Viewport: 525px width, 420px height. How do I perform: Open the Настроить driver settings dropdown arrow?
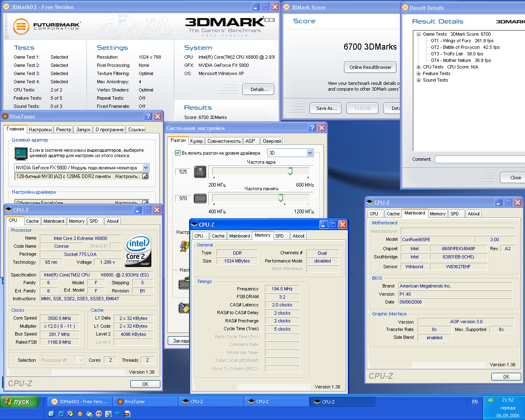click(x=145, y=202)
